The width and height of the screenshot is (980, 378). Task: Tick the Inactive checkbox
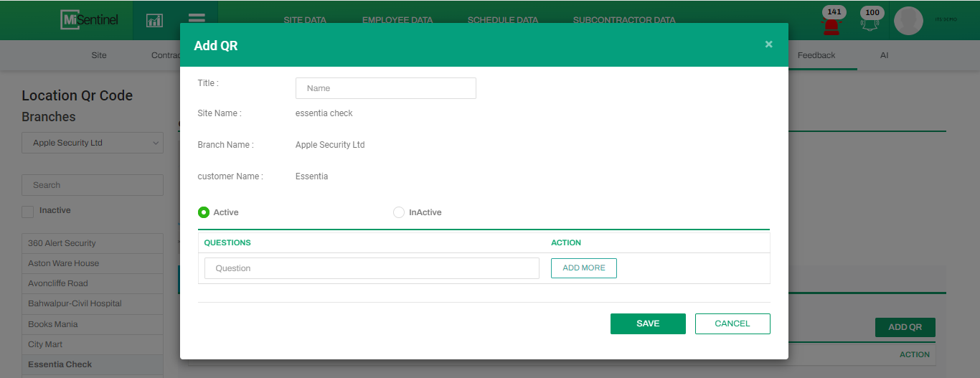(x=28, y=211)
